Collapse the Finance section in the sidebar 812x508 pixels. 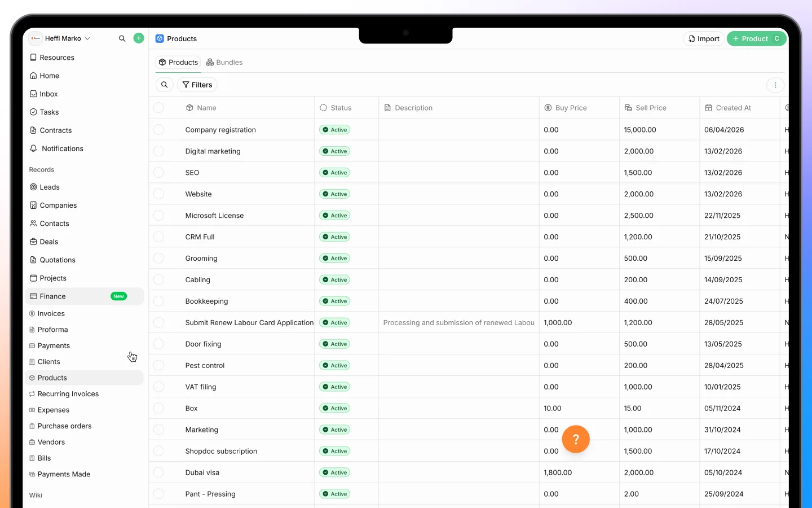click(85, 296)
